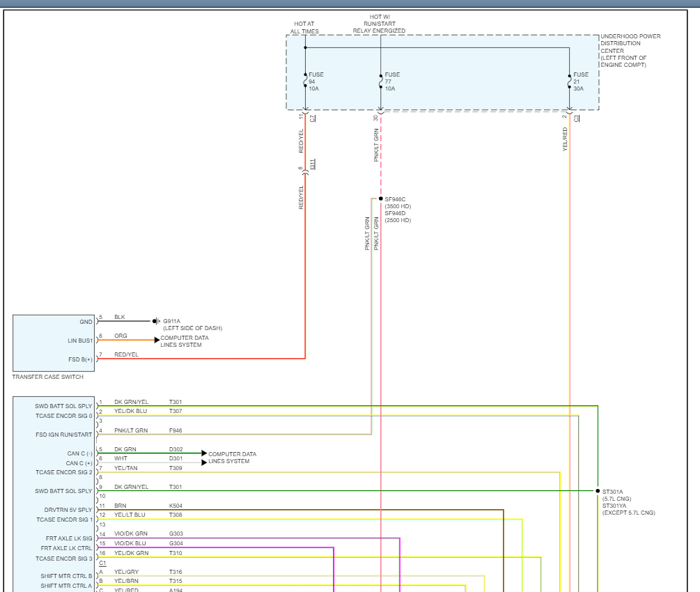Click the Fuse 77 10A symbol
Viewport: 700px width, 592px height.
point(381,81)
